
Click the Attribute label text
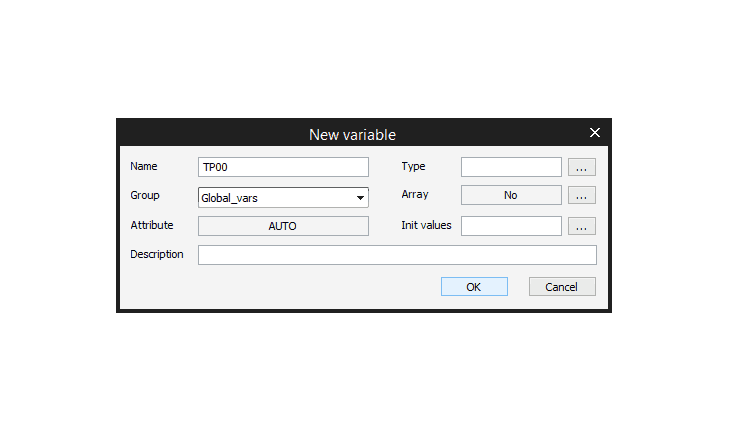[152, 226]
